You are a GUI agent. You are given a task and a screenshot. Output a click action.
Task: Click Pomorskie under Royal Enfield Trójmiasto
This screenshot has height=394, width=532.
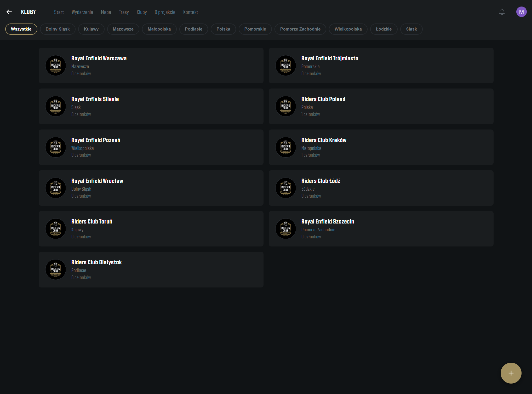tap(310, 67)
